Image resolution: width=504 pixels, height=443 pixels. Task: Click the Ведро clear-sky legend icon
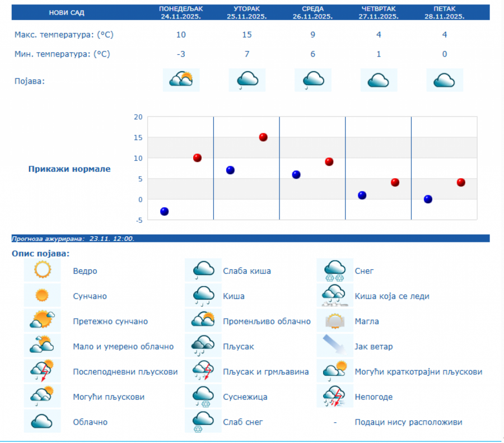coord(42,271)
